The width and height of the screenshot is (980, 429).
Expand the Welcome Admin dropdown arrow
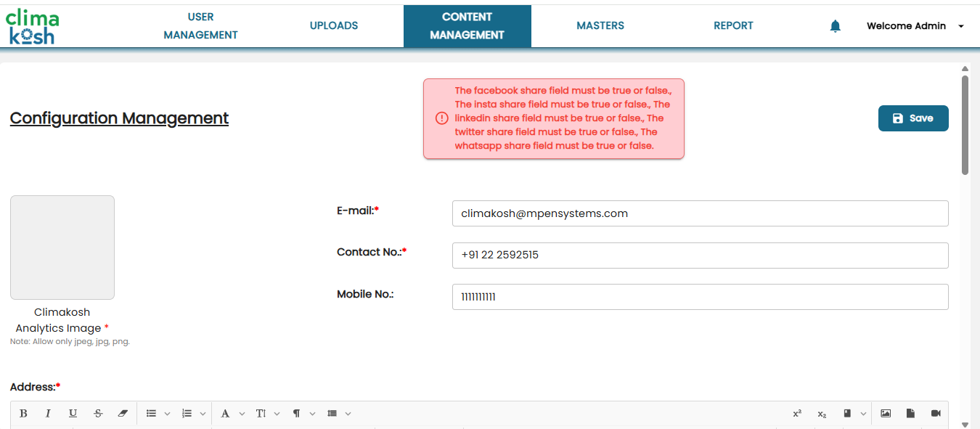tap(961, 26)
